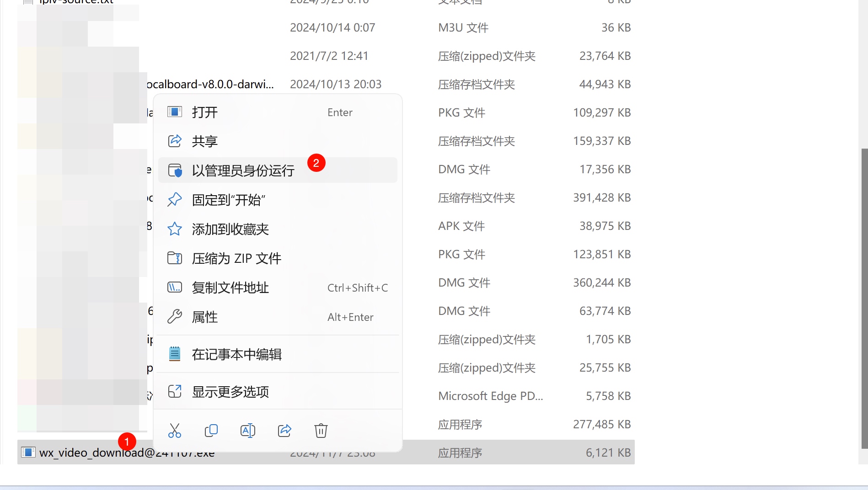Click the APK 文件 type cell
Viewport: 868px width, 490px height.
[461, 226]
